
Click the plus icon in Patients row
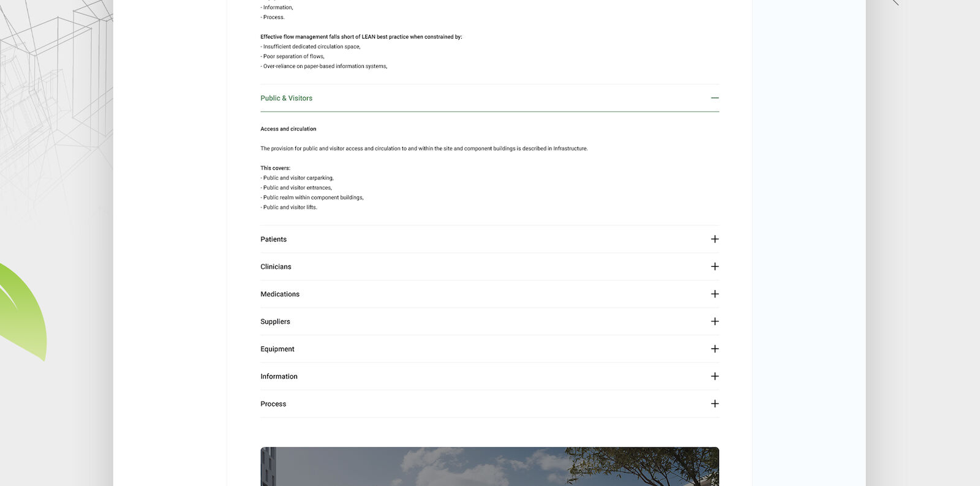click(x=714, y=239)
